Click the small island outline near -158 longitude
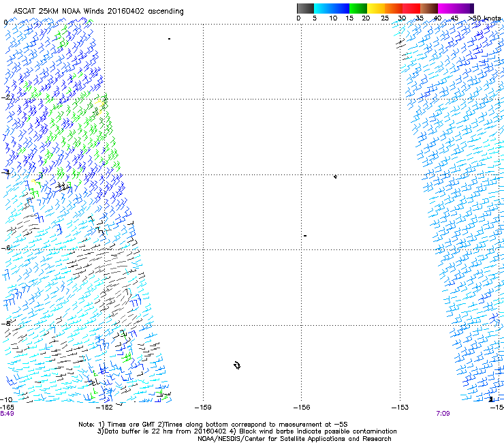The width and height of the screenshot is (504, 443). [237, 365]
